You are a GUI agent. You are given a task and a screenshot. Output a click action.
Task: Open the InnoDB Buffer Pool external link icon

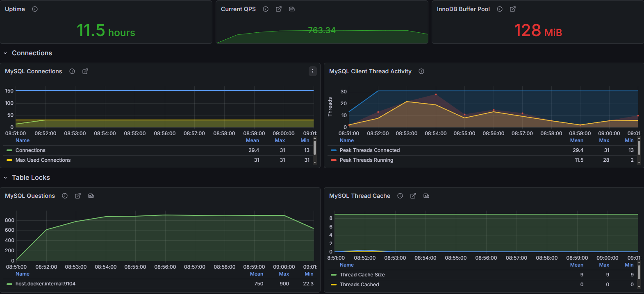513,9
